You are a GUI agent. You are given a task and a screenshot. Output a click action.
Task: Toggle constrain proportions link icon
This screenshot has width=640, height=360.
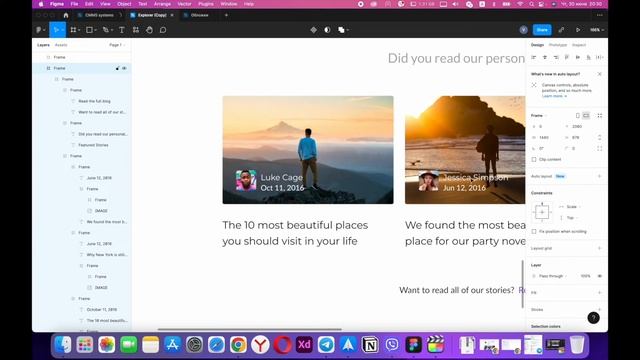(x=600, y=138)
